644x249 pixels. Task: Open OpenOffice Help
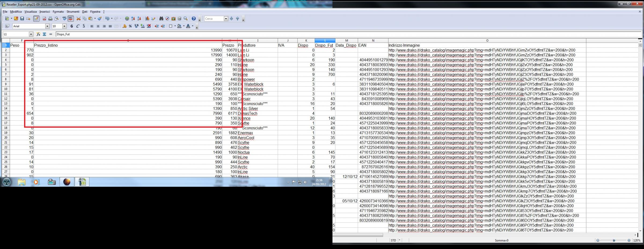tap(193, 18)
